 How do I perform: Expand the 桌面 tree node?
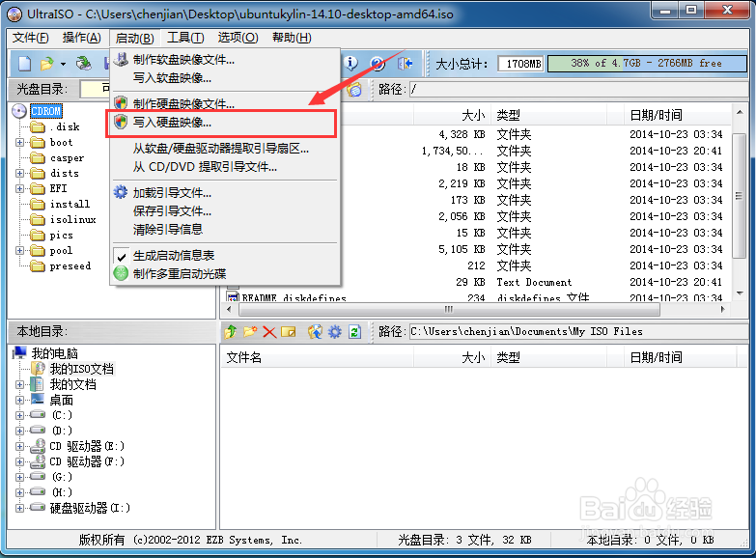tap(19, 400)
